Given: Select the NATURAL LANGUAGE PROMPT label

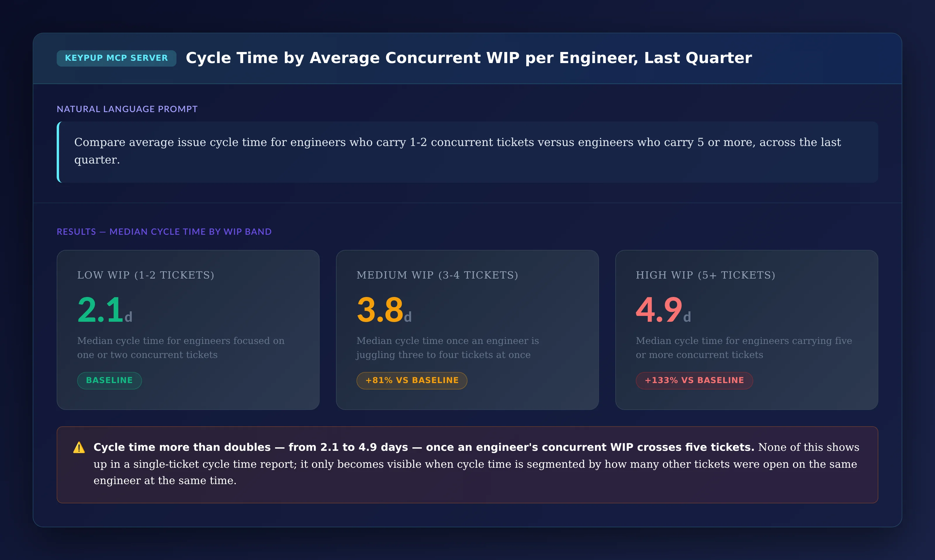Looking at the screenshot, I should 127,109.
